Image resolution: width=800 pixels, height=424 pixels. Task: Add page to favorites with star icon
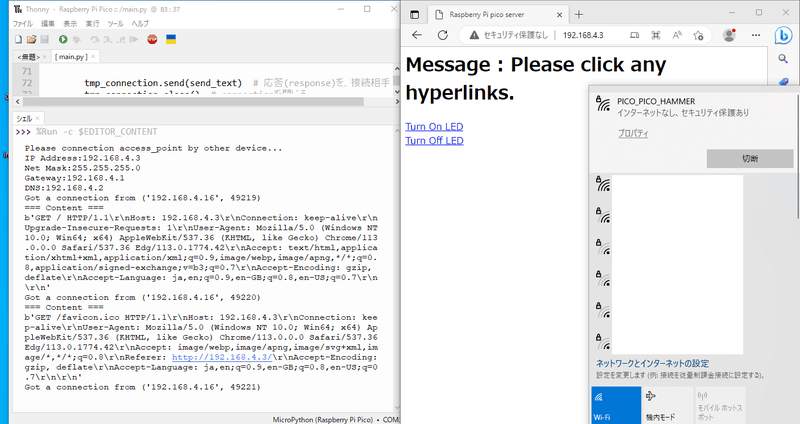tap(699, 35)
